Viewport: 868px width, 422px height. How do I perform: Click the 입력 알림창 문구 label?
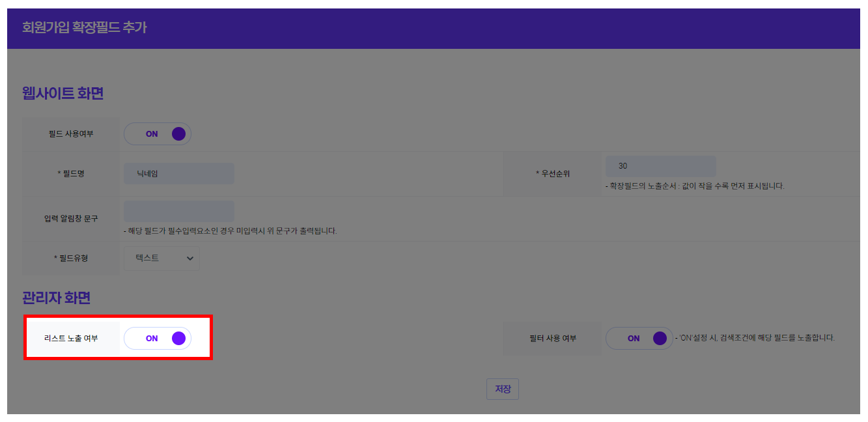72,219
